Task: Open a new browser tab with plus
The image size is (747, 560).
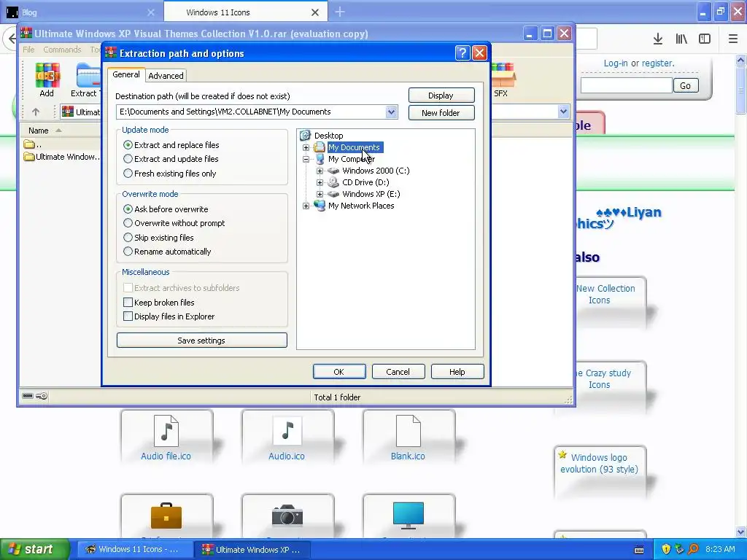Action: coord(340,12)
